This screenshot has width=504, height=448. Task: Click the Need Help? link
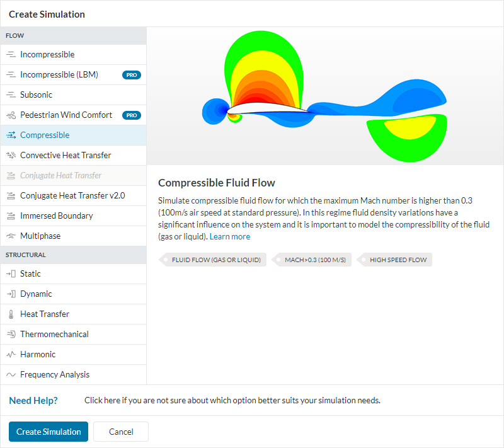click(33, 401)
